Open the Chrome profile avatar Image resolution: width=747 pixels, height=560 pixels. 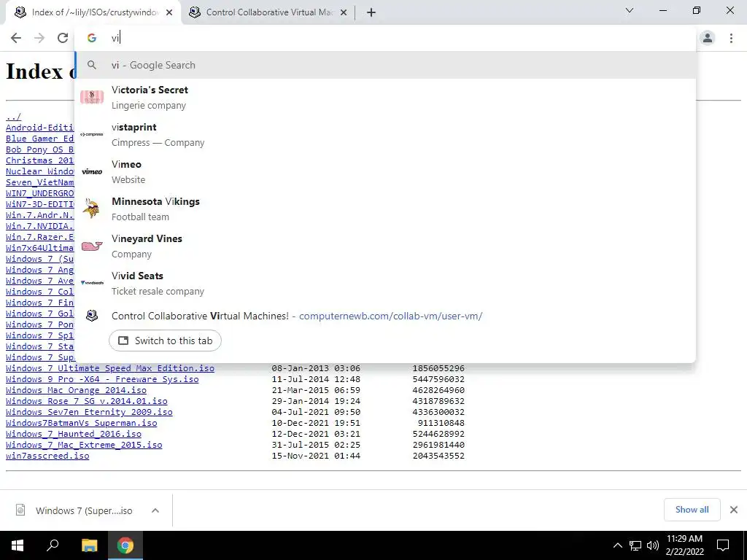(708, 38)
